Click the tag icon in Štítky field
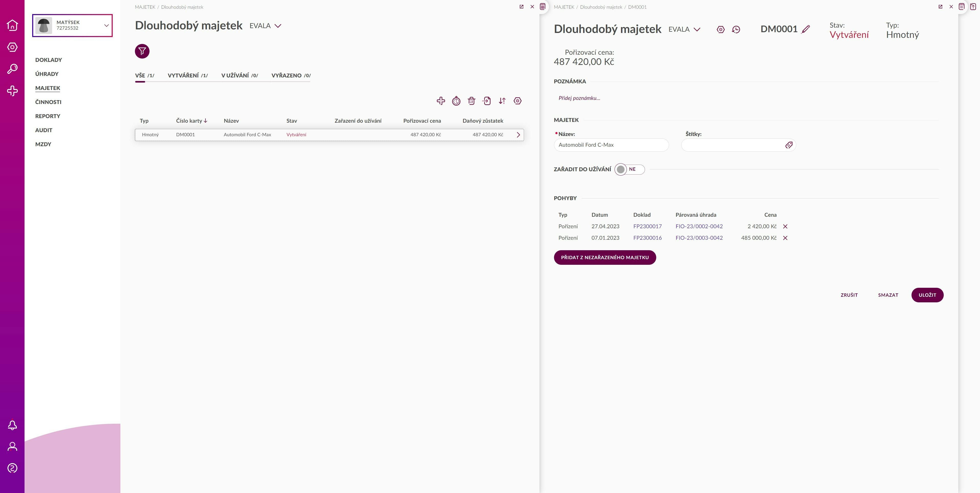 coord(789,145)
